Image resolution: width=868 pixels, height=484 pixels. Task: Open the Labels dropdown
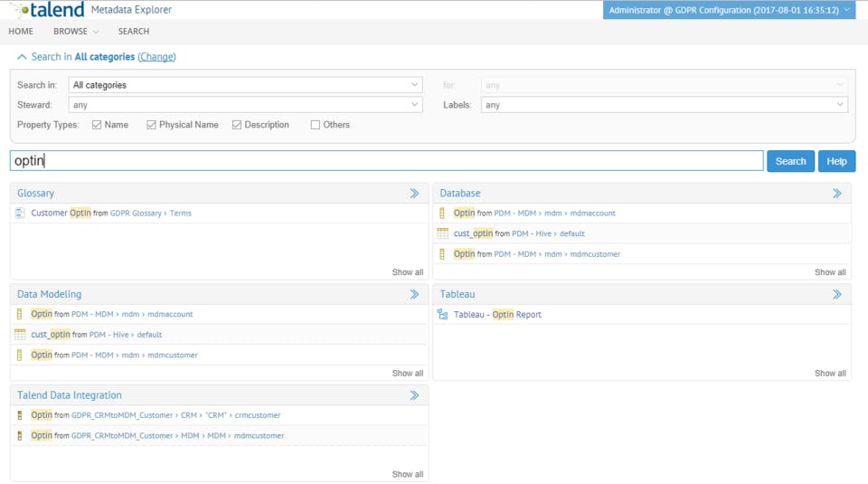pos(664,105)
